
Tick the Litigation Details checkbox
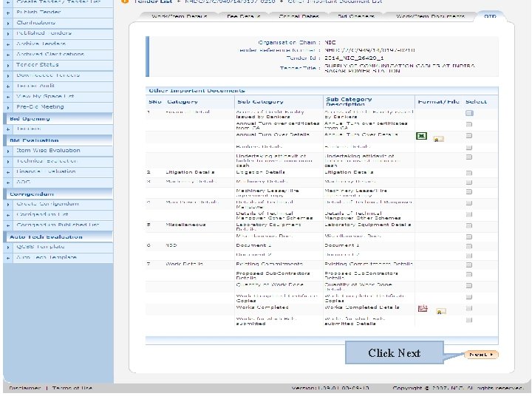pos(469,173)
